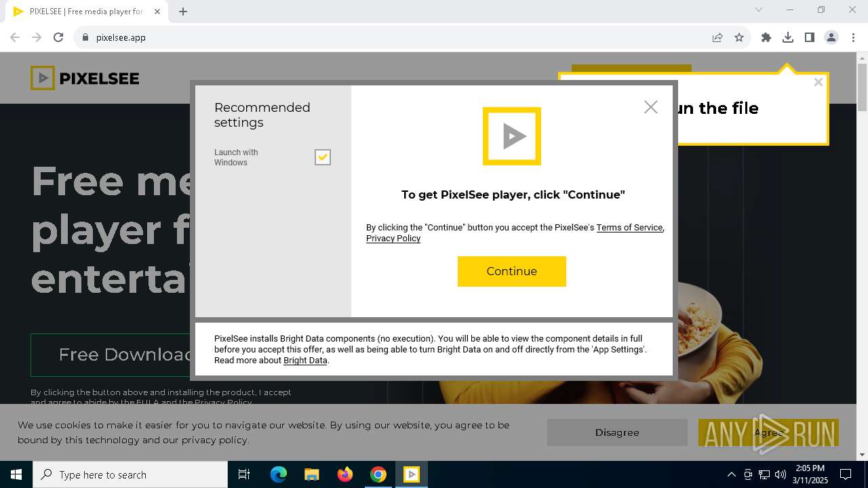This screenshot has height=488, width=868.
Task: Launch Microsoft Edge from the taskbar
Action: click(278, 474)
